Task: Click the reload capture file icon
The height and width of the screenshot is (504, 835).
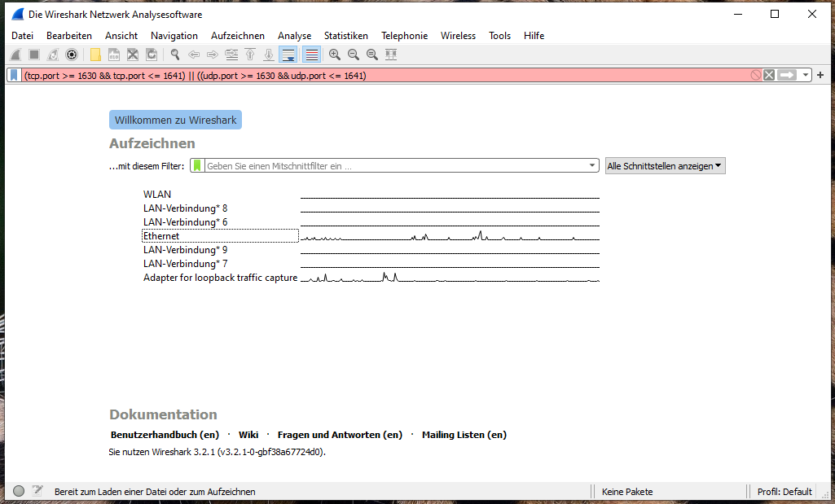Action: click(152, 54)
